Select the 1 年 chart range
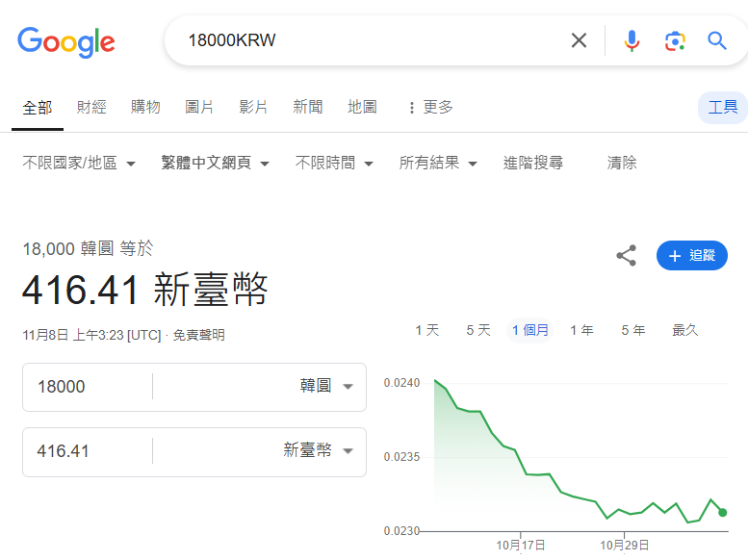The width and height of the screenshot is (748, 560). 581,330
